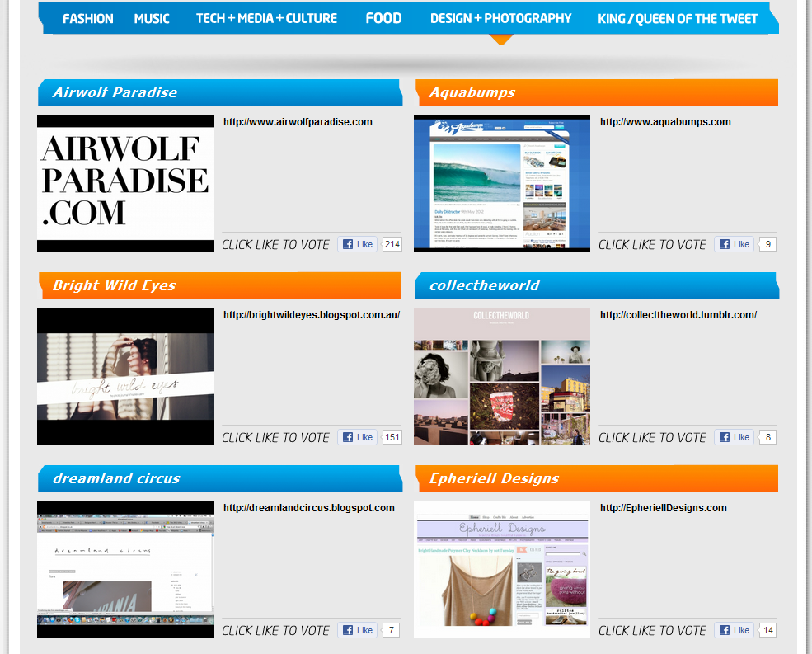Image resolution: width=812 pixels, height=654 pixels.
Task: Click the Bright Wild Eyes thumbnail
Action: coord(125,376)
